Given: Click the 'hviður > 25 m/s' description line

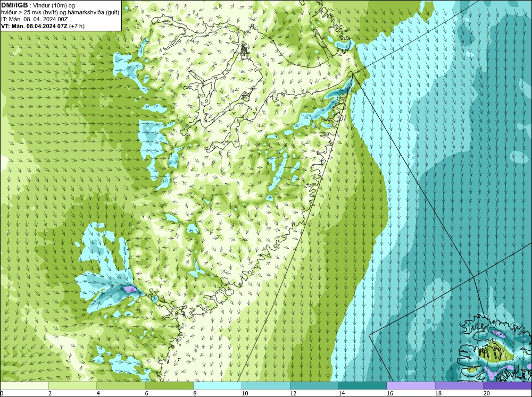Looking at the screenshot, I should pyautogui.click(x=60, y=13).
